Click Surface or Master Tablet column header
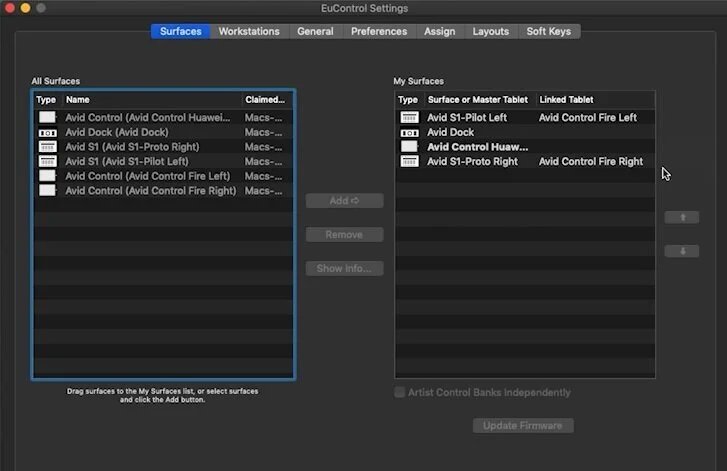 click(478, 100)
